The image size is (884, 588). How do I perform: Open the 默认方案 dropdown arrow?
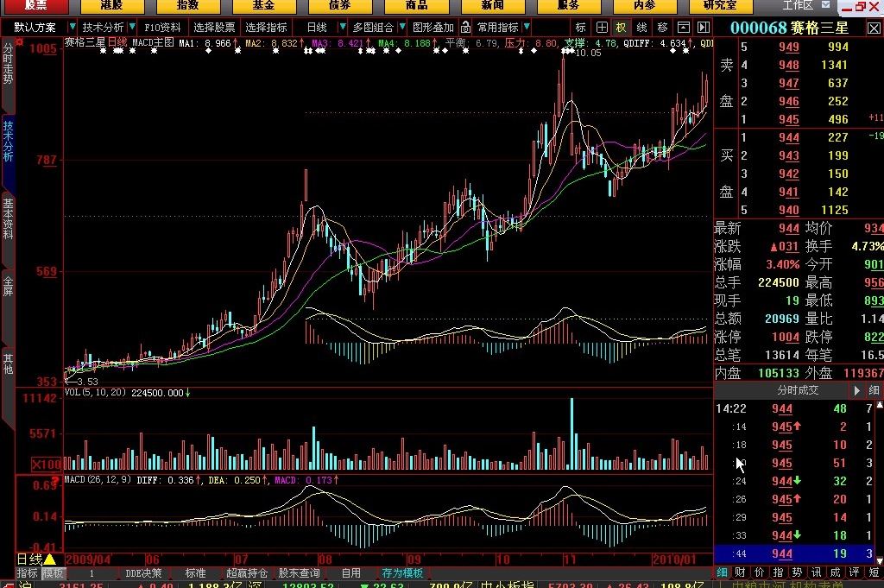(73, 27)
